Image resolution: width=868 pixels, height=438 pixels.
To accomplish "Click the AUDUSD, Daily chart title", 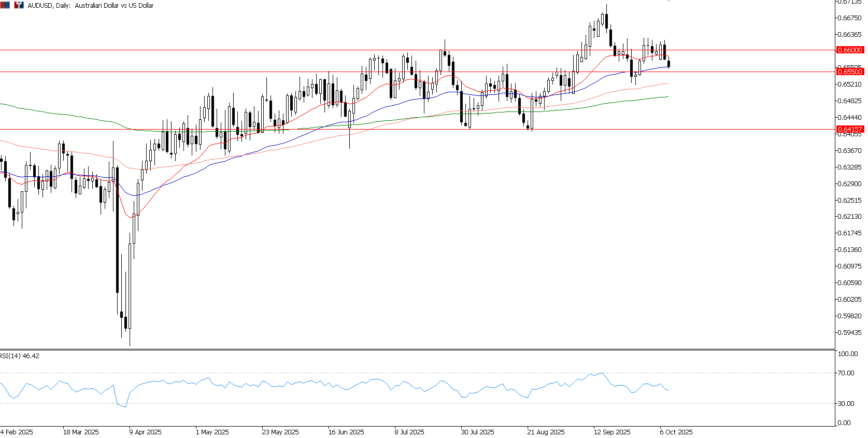I will click(90, 6).
